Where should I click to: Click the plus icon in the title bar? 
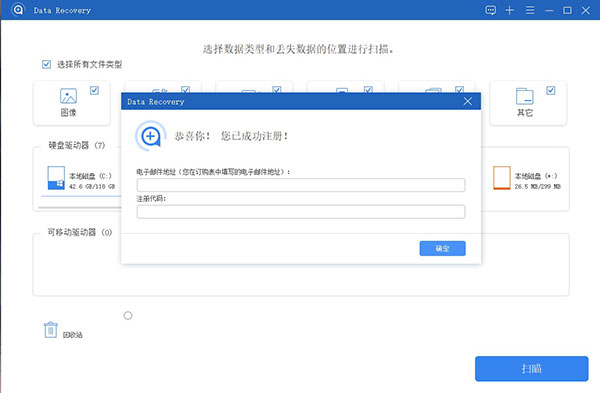tap(510, 10)
